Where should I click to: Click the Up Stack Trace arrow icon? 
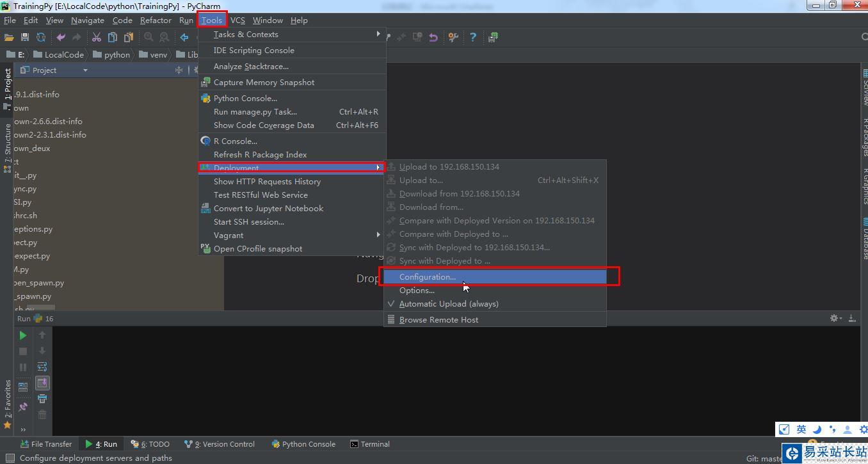pos(42,335)
